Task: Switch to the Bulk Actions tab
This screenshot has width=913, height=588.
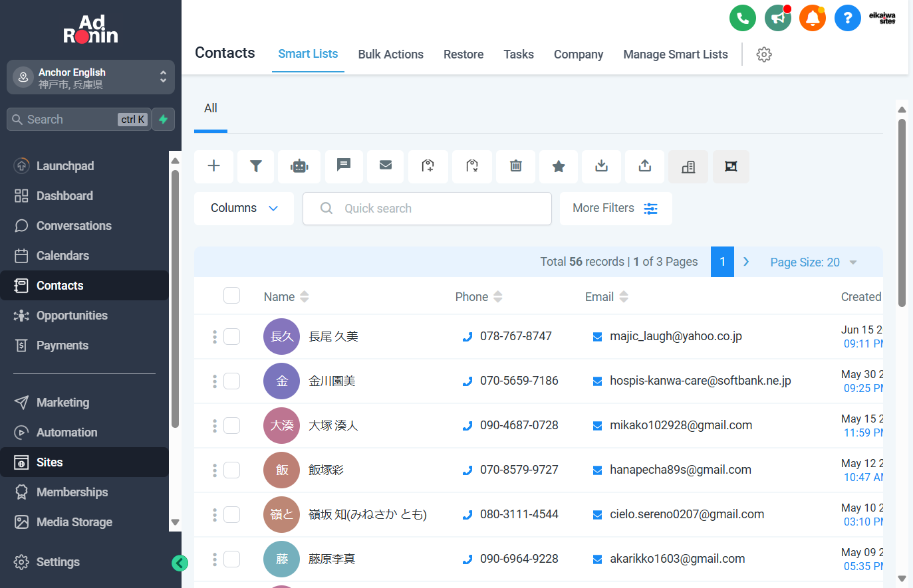Action: (x=391, y=54)
